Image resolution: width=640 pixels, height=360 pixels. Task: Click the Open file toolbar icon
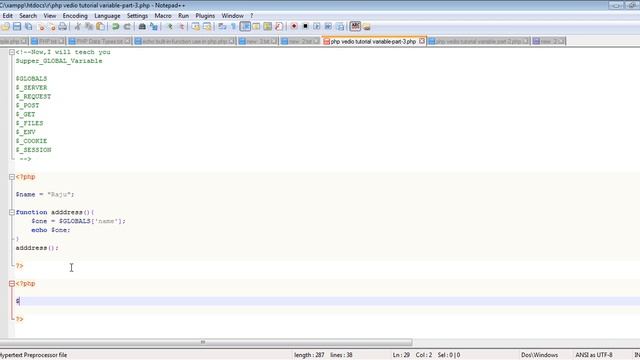(6, 27)
